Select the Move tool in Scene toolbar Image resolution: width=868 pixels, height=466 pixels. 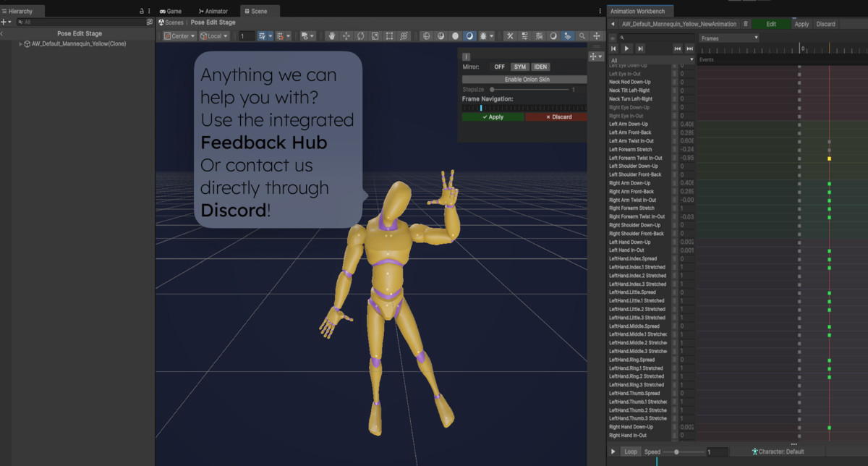pyautogui.click(x=346, y=35)
